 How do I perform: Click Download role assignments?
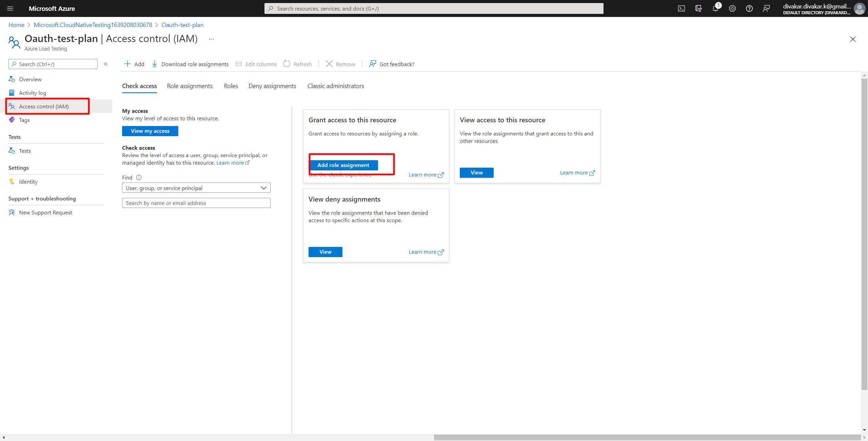click(190, 64)
